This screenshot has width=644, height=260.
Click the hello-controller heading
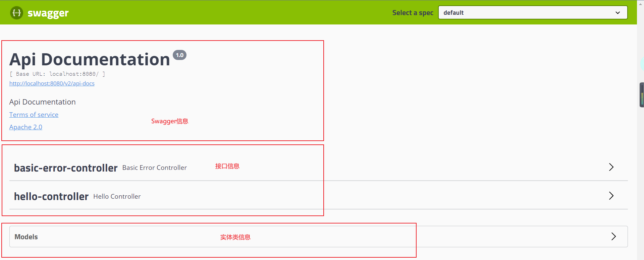point(51,196)
